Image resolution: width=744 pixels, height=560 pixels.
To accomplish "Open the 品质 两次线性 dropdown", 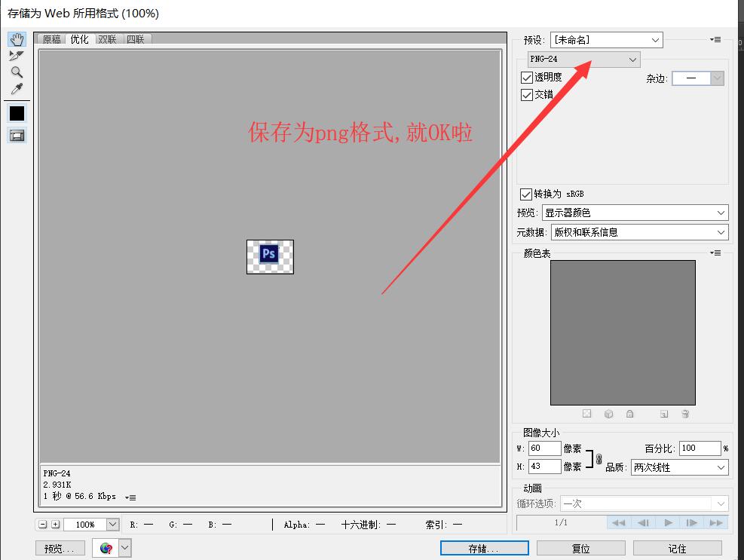I will point(679,467).
